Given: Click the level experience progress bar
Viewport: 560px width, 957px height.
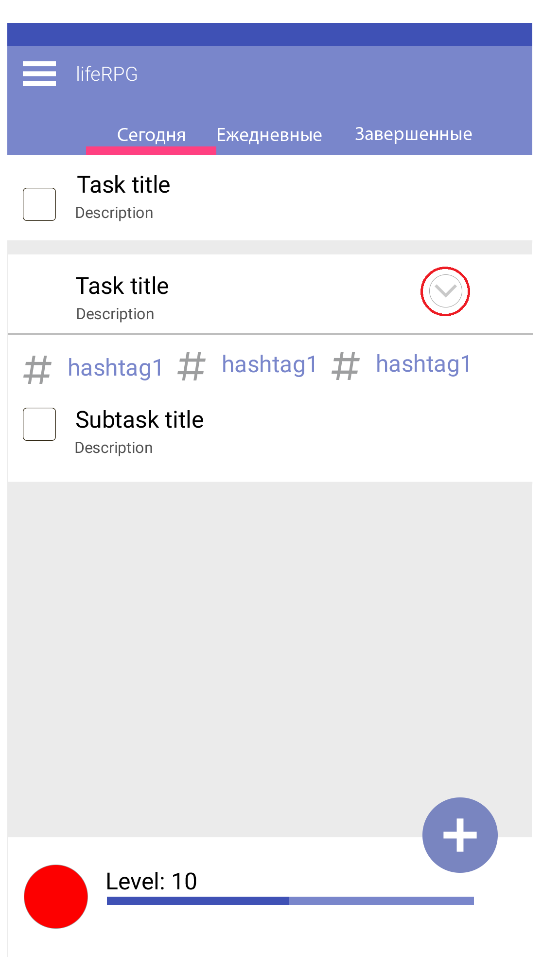Looking at the screenshot, I should tap(290, 901).
